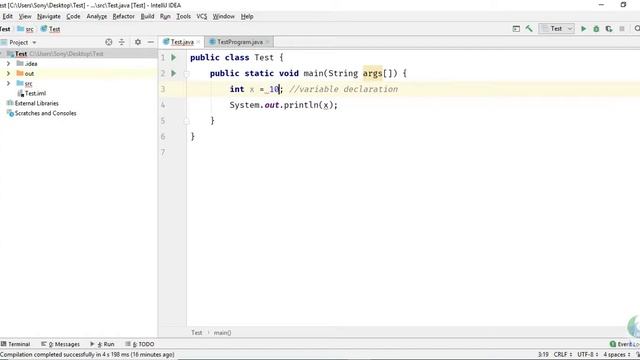Close the Test.java tab

point(198,42)
